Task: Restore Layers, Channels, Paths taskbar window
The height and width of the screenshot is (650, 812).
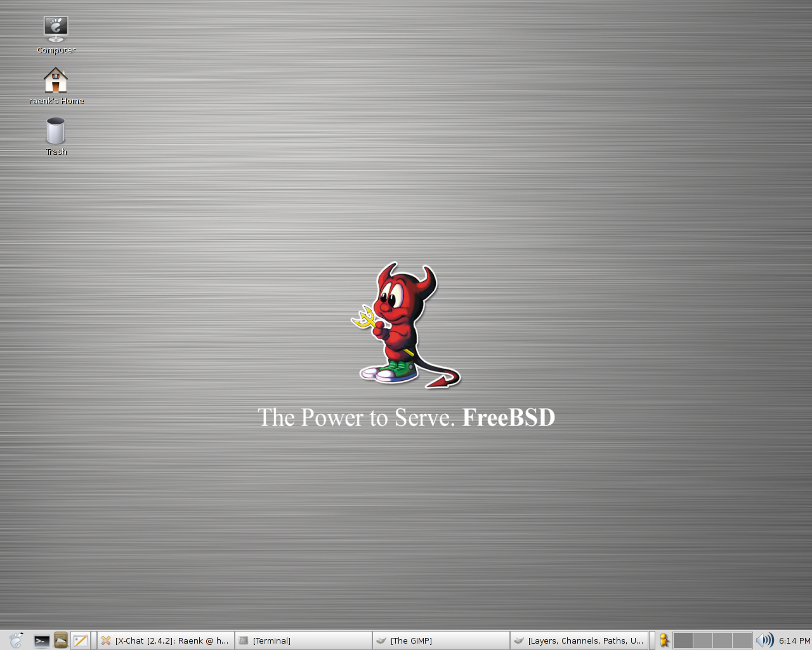Action: click(579, 640)
